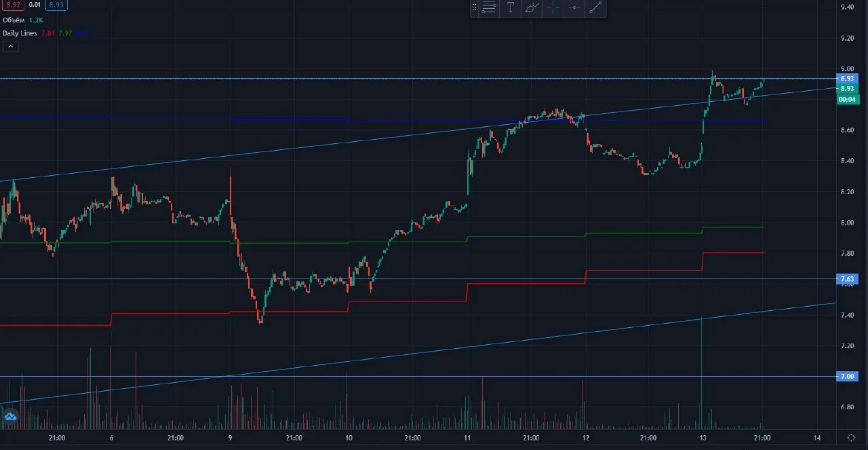Click the 7.00 horizontal line price label

pyautogui.click(x=847, y=376)
